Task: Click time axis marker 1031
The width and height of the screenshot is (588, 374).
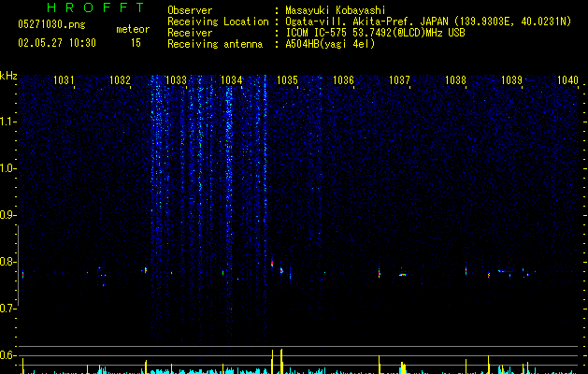Action: (x=64, y=80)
